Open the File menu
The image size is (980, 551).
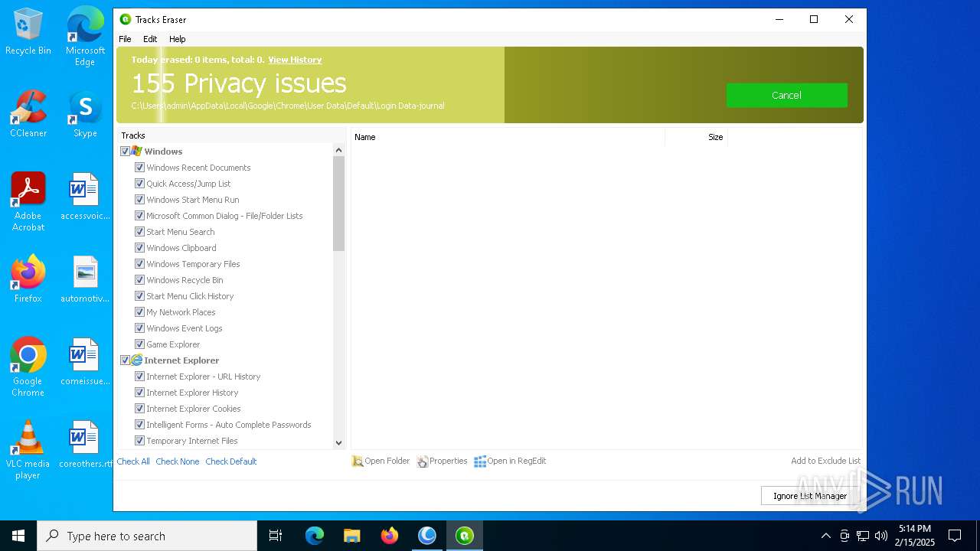point(125,39)
